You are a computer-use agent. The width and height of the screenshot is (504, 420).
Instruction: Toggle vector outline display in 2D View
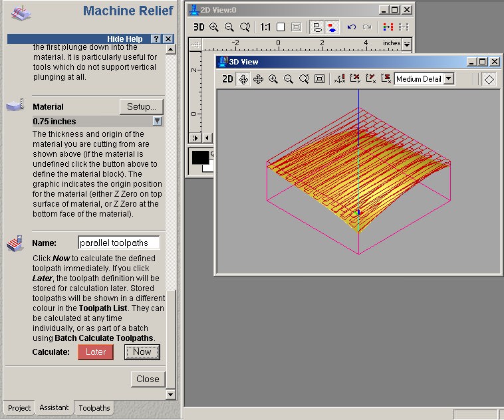coord(317,27)
